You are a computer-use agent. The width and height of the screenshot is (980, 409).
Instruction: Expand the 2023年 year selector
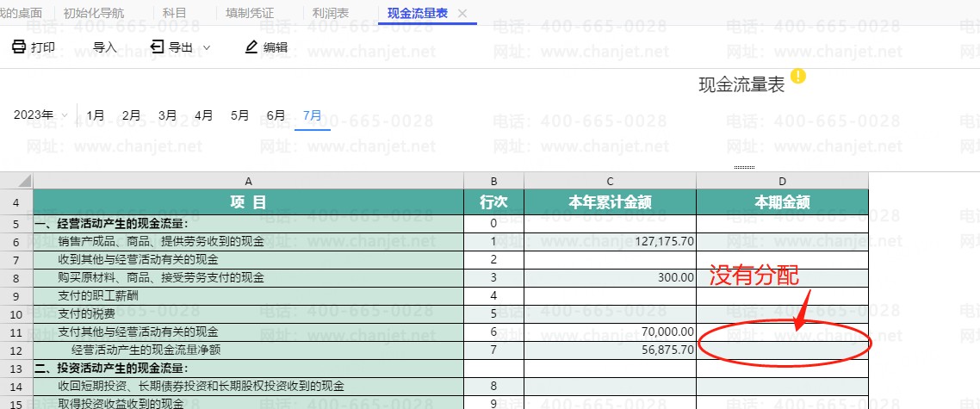(x=64, y=115)
